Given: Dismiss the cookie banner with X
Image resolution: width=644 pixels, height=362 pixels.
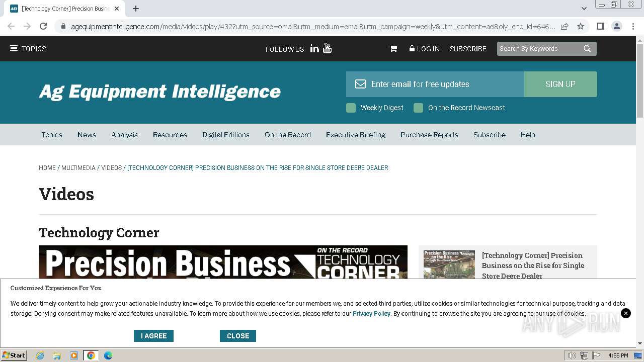Looking at the screenshot, I should click(x=626, y=313).
